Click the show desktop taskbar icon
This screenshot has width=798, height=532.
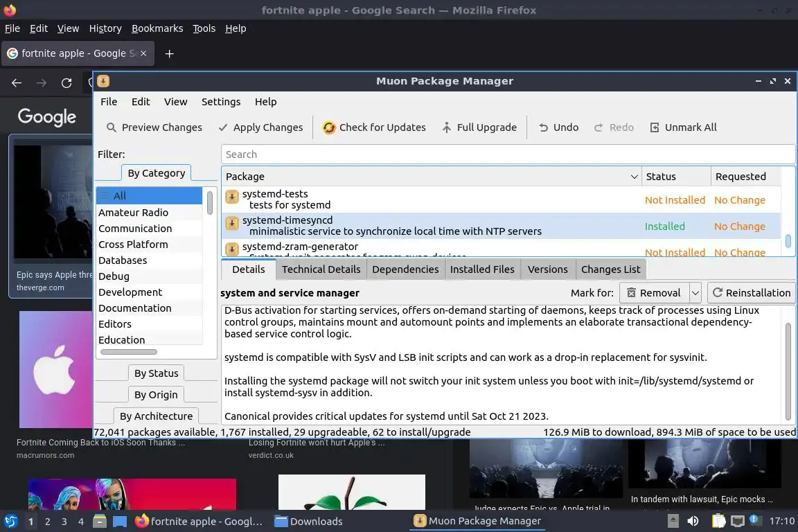[120, 522]
